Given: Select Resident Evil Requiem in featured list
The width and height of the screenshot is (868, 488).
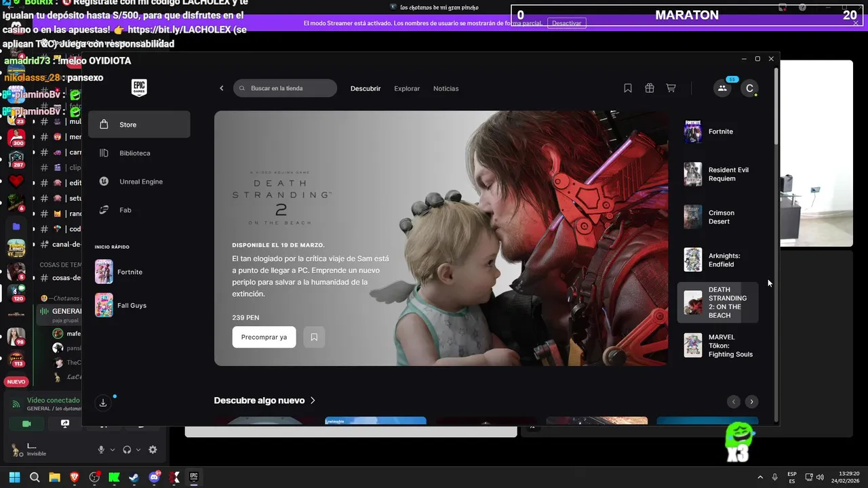Looking at the screenshot, I should pos(718,174).
